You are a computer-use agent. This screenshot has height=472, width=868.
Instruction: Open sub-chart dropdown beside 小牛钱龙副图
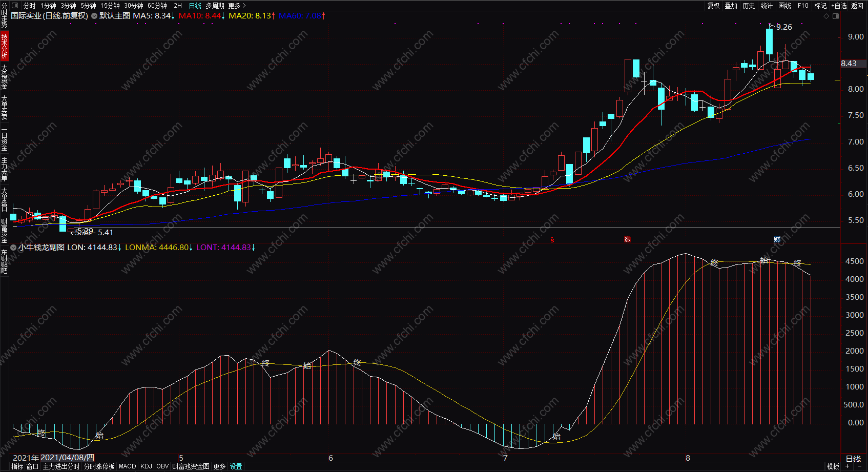[13, 248]
